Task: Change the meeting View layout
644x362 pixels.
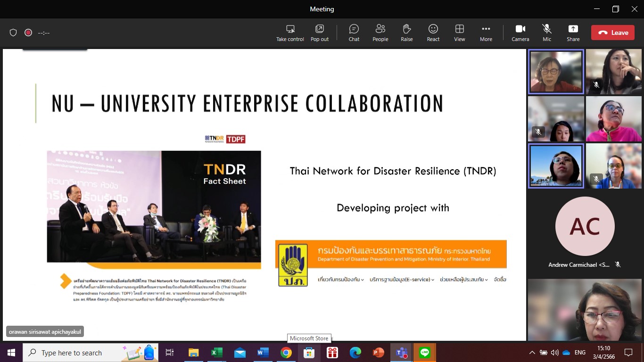Action: coord(460,33)
